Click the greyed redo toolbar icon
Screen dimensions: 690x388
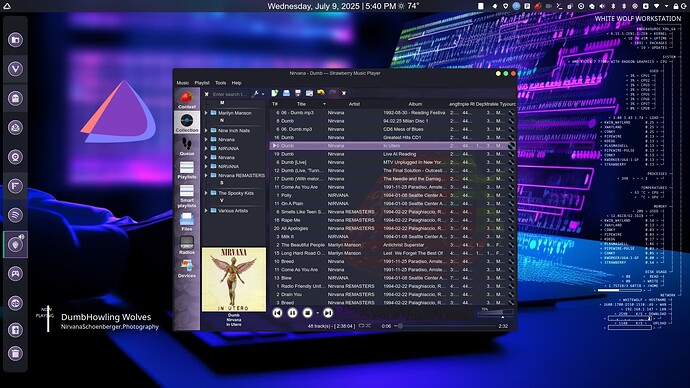(x=333, y=93)
